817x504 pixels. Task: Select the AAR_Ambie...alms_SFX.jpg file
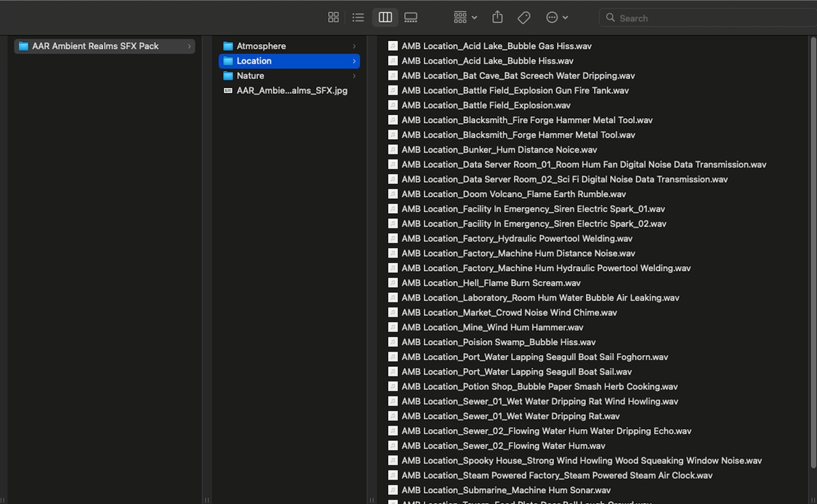click(x=289, y=91)
